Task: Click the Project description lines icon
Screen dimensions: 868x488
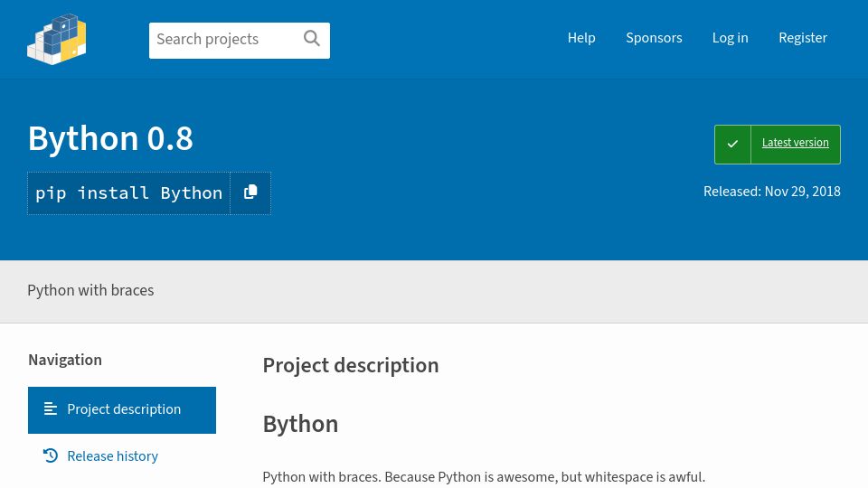Action: (x=51, y=408)
